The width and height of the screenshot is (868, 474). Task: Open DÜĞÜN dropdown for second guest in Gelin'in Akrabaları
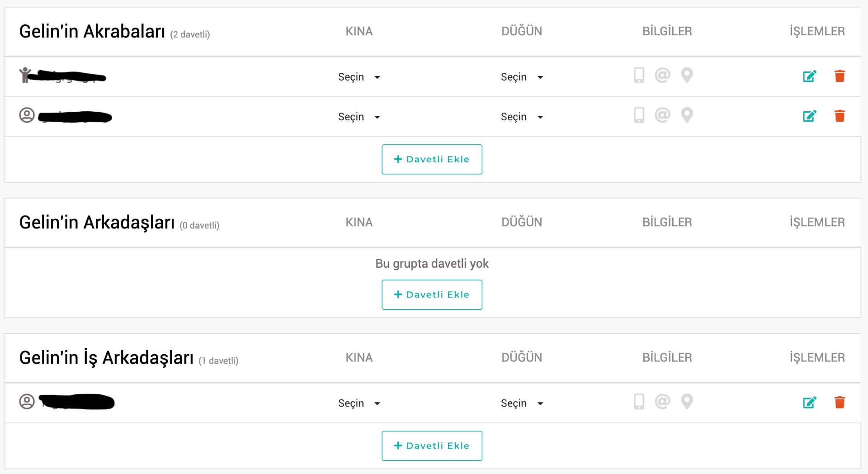pos(522,117)
